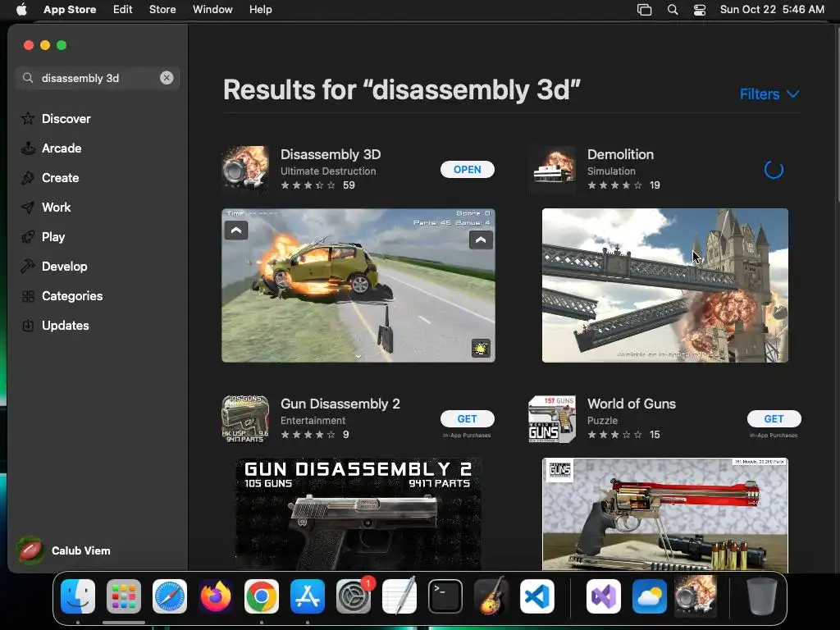Open Visual Studio from the dock

(x=604, y=596)
